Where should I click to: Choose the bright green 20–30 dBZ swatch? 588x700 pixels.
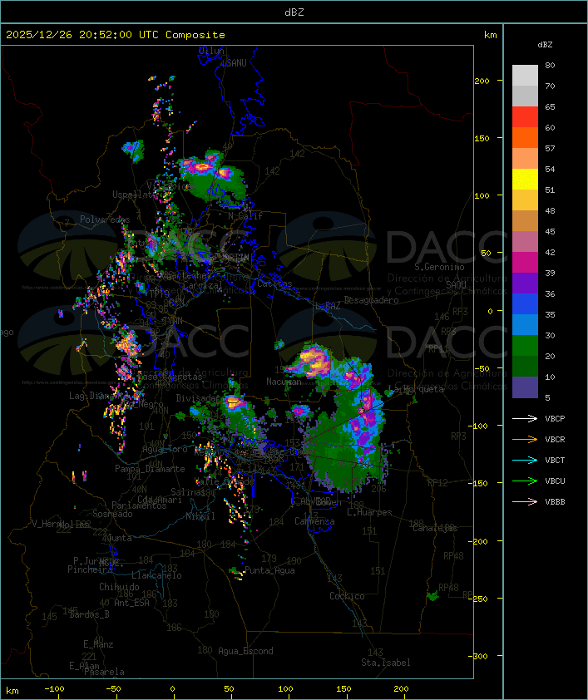click(525, 346)
